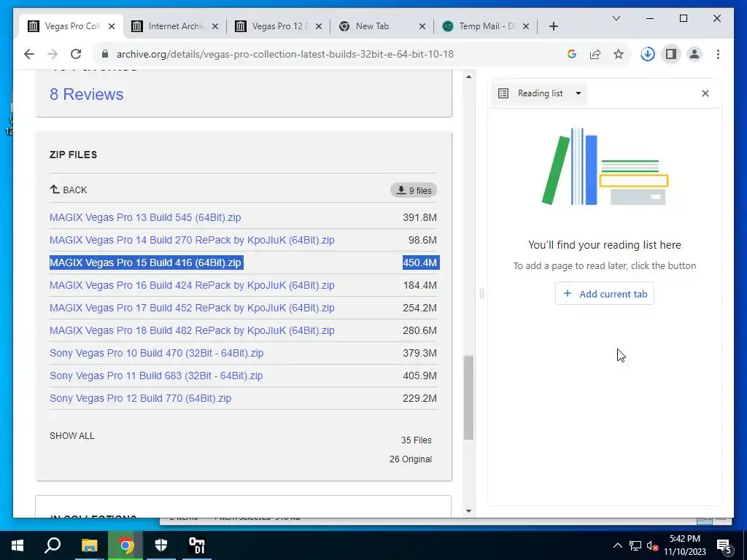
Task: Bookmark this page with star icon
Action: pos(619,54)
